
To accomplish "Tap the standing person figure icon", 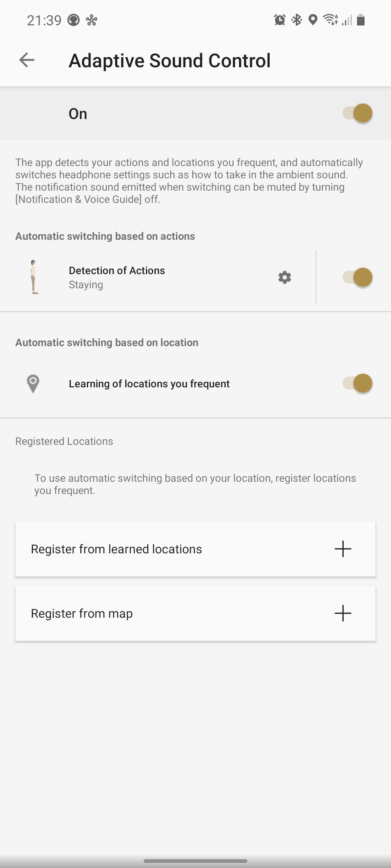I will (34, 277).
